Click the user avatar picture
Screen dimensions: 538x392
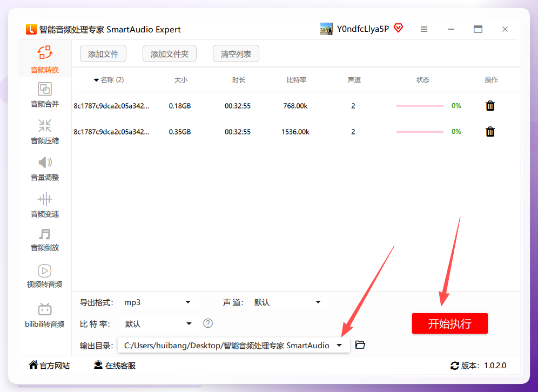(x=326, y=29)
